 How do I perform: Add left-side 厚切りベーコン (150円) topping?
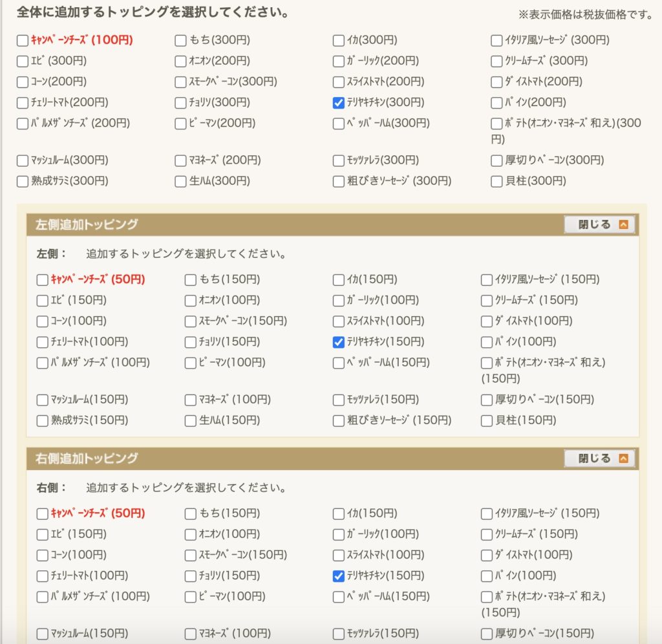pos(487,400)
